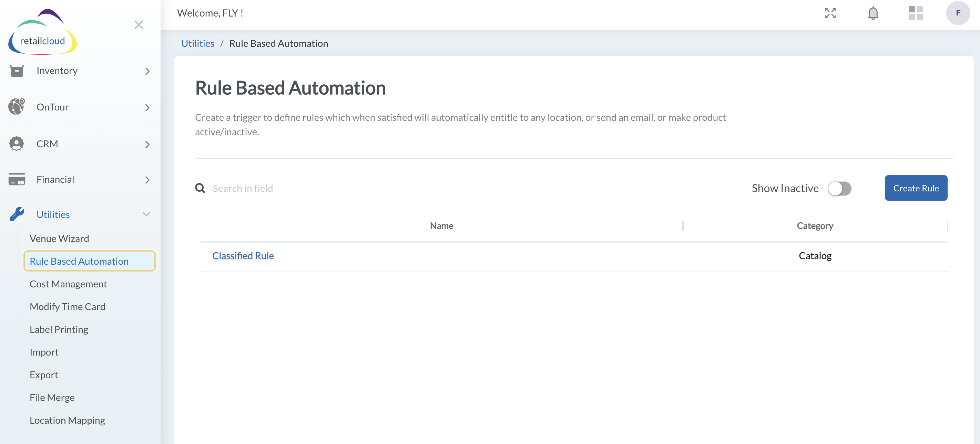Open Cost Management in the sidebar

coord(68,284)
